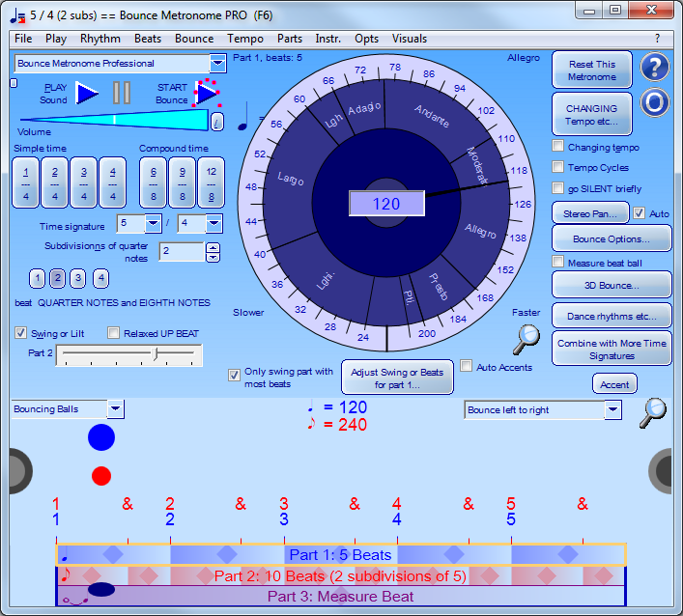Click Adjust Swing or Beats for part 1

[397, 378]
